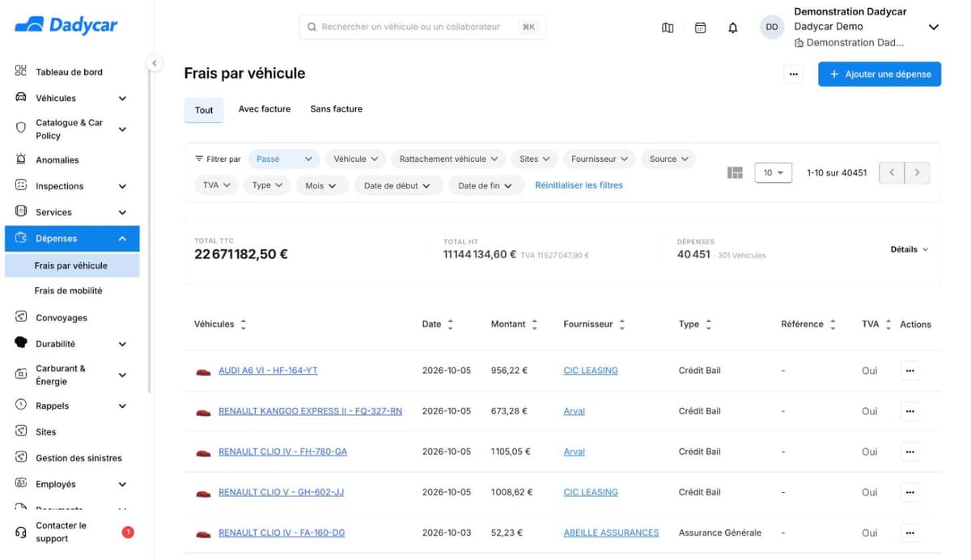The image size is (971, 560).
Task: Click Contacter le support
Action: tap(61, 532)
